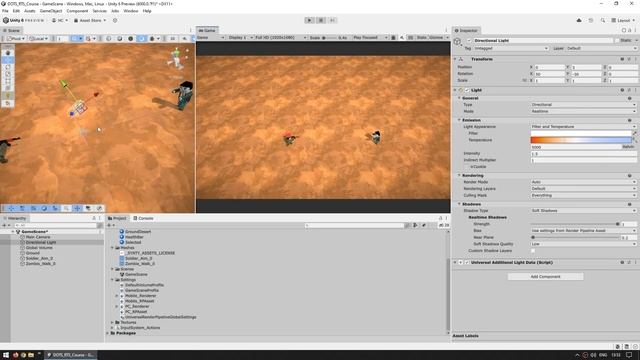The height and width of the screenshot is (360, 640).
Task: Switch to the Console tab
Action: click(143, 218)
